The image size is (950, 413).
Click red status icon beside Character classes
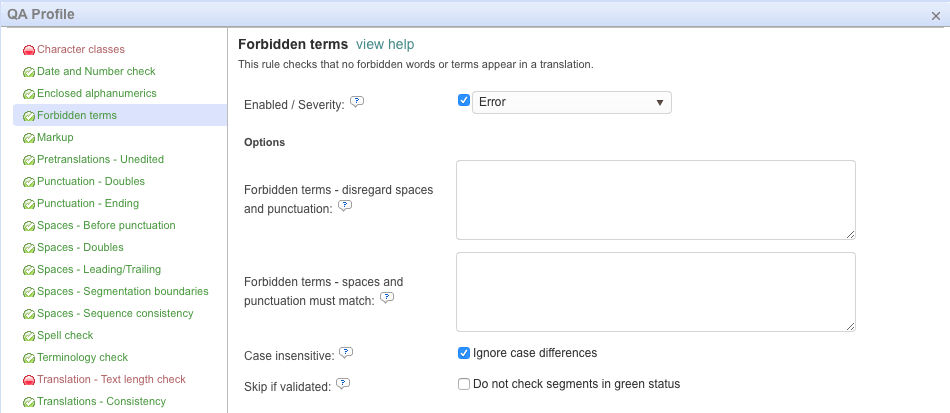tap(29, 50)
